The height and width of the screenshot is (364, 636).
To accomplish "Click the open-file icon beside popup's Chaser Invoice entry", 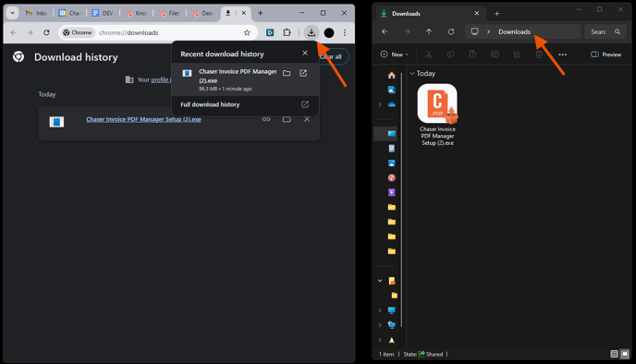I will pos(303,73).
